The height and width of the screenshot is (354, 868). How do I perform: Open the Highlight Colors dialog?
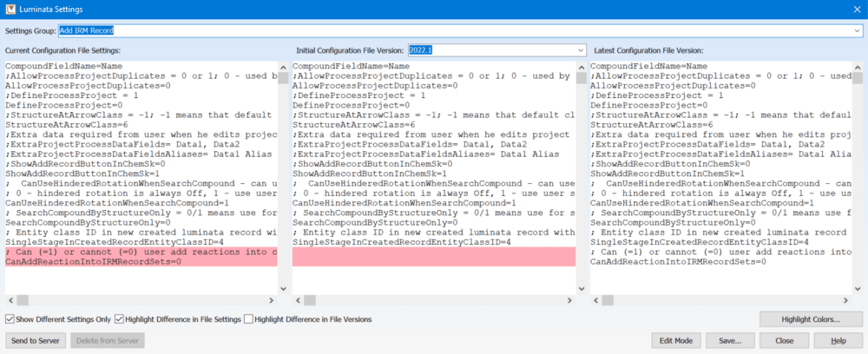click(x=811, y=319)
